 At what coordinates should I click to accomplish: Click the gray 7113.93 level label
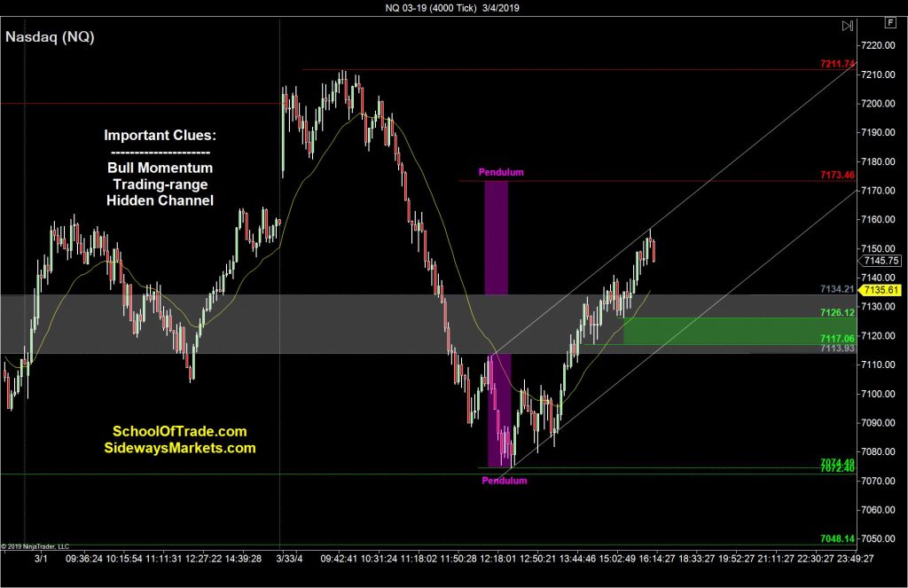(x=837, y=349)
